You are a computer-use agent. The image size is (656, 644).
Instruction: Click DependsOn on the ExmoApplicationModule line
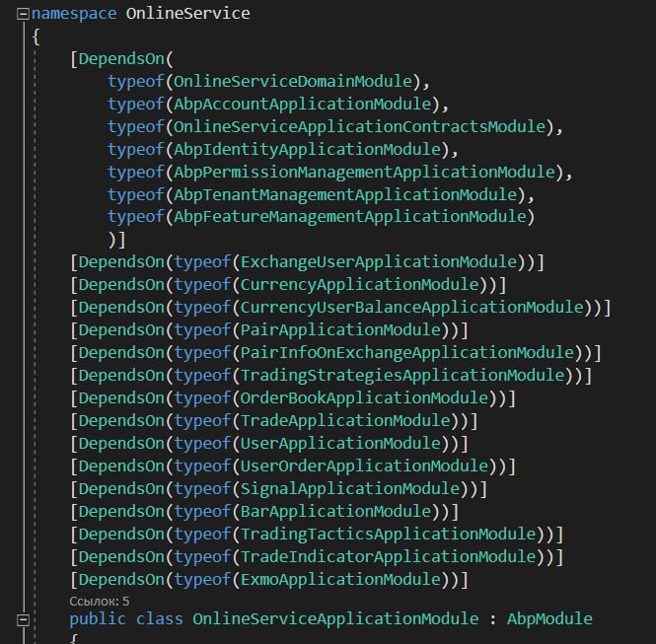point(121,579)
